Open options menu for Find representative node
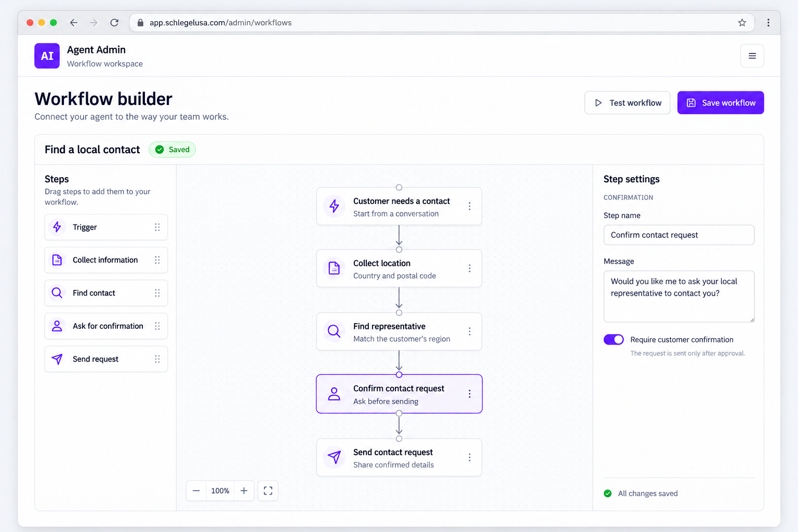The width and height of the screenshot is (798, 532). (x=470, y=331)
